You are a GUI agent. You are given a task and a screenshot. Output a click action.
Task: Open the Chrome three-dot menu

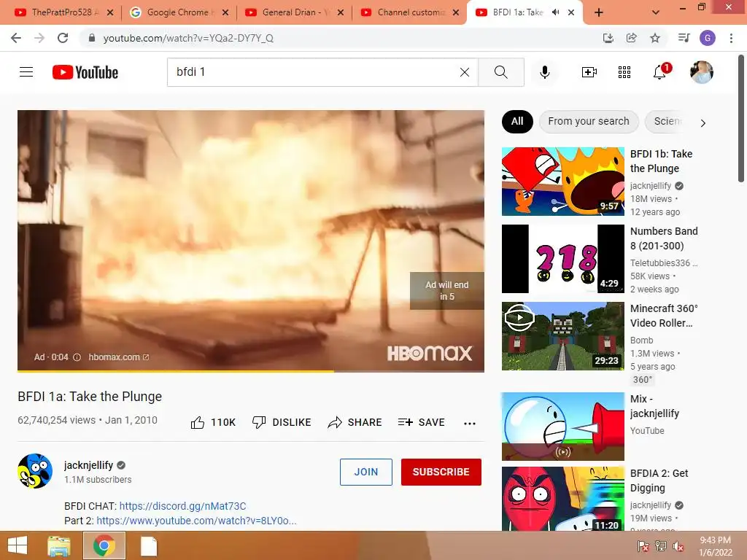click(731, 38)
